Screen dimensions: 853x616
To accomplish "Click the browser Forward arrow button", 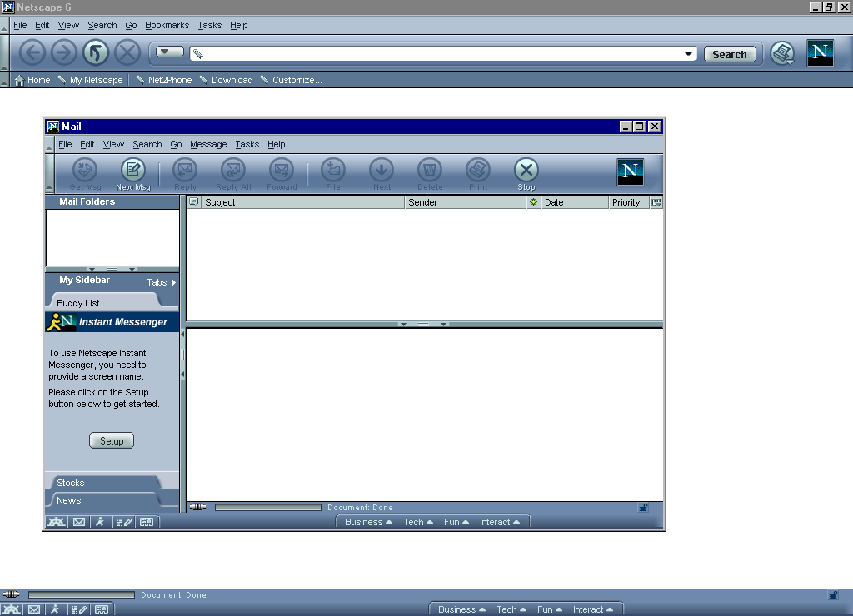I will pos(64,53).
